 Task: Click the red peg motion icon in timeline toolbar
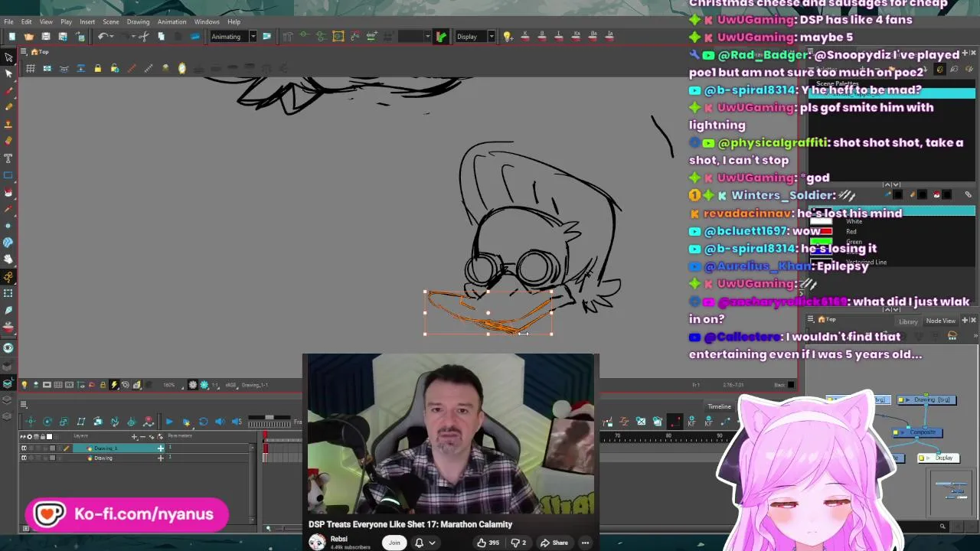pyautogui.click(x=149, y=421)
